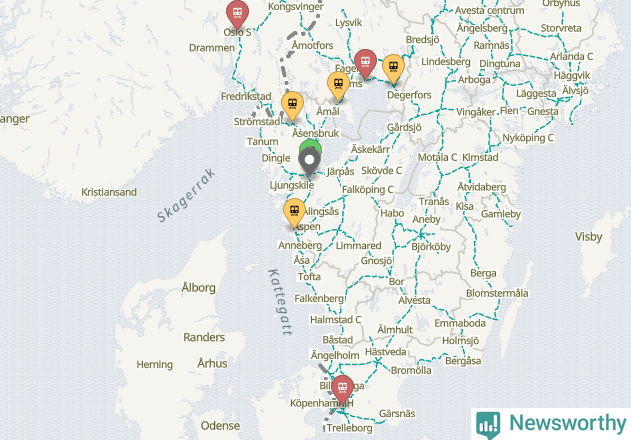Select the Trelleborg station label
The width and height of the screenshot is (631, 440).
tap(349, 428)
